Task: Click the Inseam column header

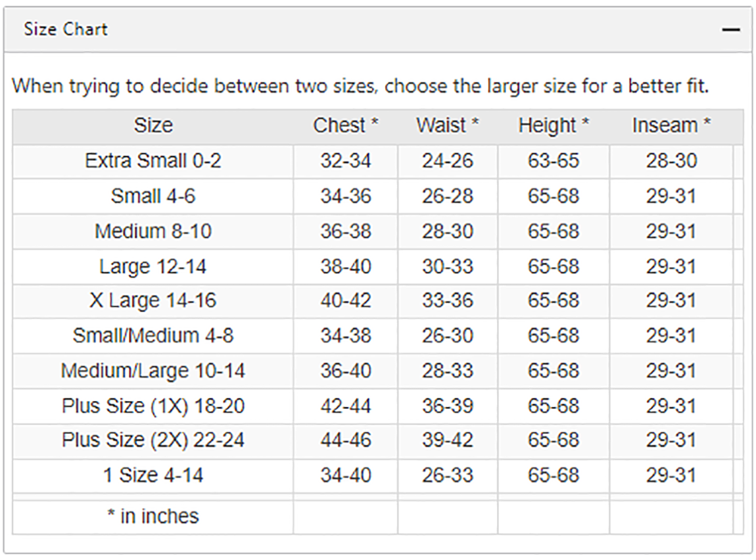Action: [x=671, y=126]
